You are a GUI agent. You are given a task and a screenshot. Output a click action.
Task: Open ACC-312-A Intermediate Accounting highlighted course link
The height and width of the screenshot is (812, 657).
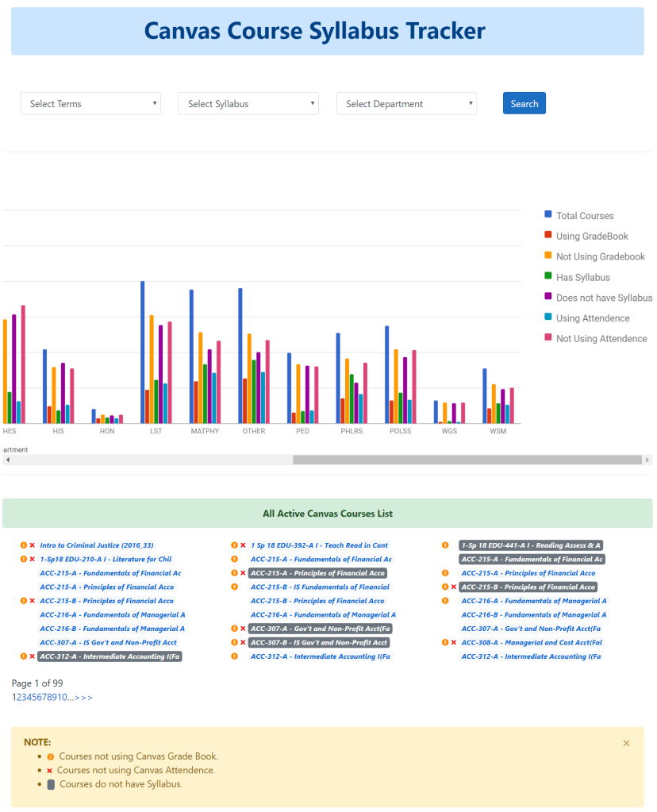(x=110, y=656)
